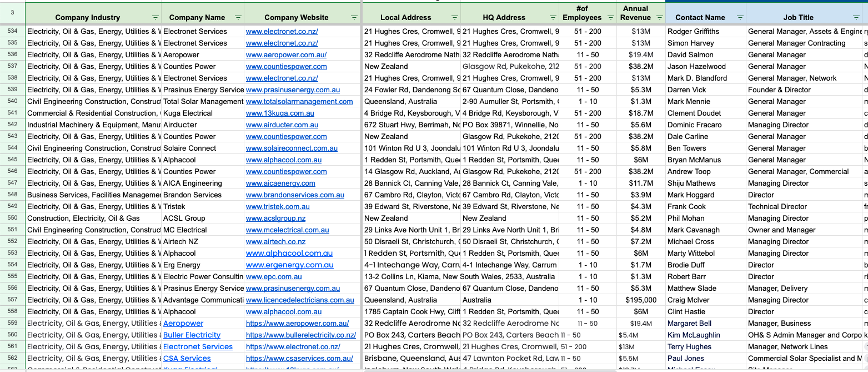
Task: Select the ACSL Group company name cell
Action: tap(203, 218)
